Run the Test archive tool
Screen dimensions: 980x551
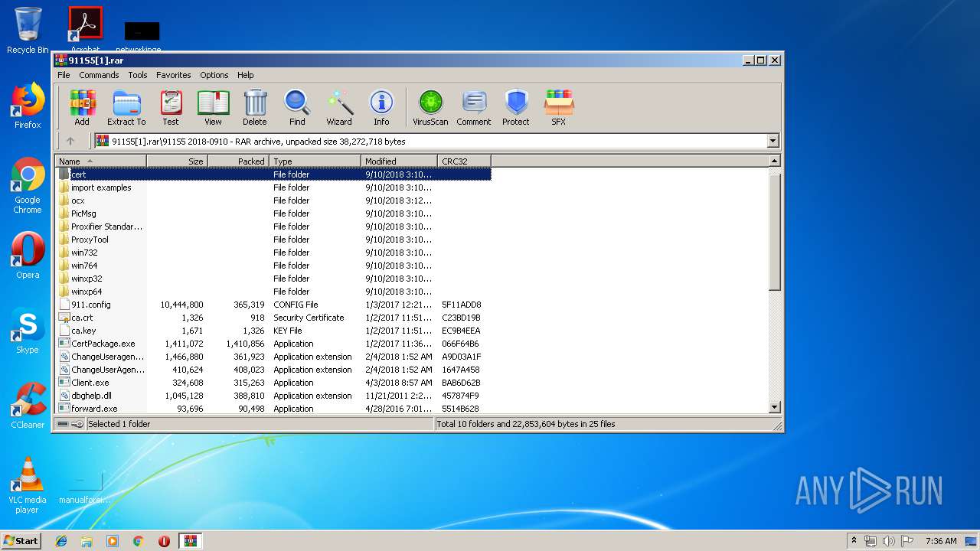[171, 107]
